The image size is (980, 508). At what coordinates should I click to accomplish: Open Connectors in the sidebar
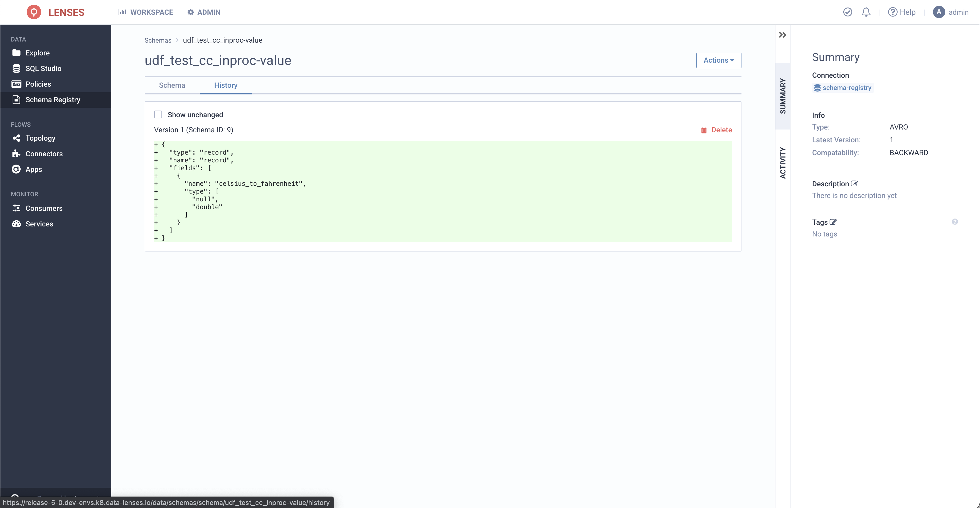[44, 154]
